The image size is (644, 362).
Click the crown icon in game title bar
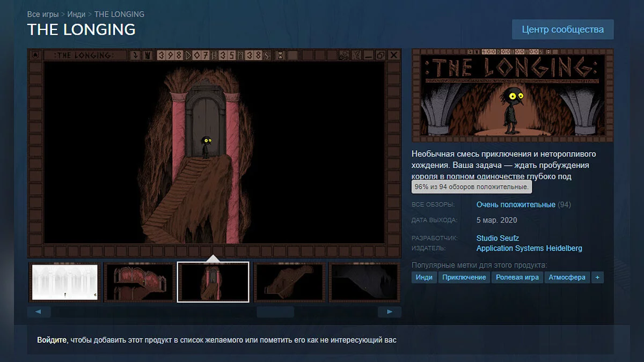point(147,55)
